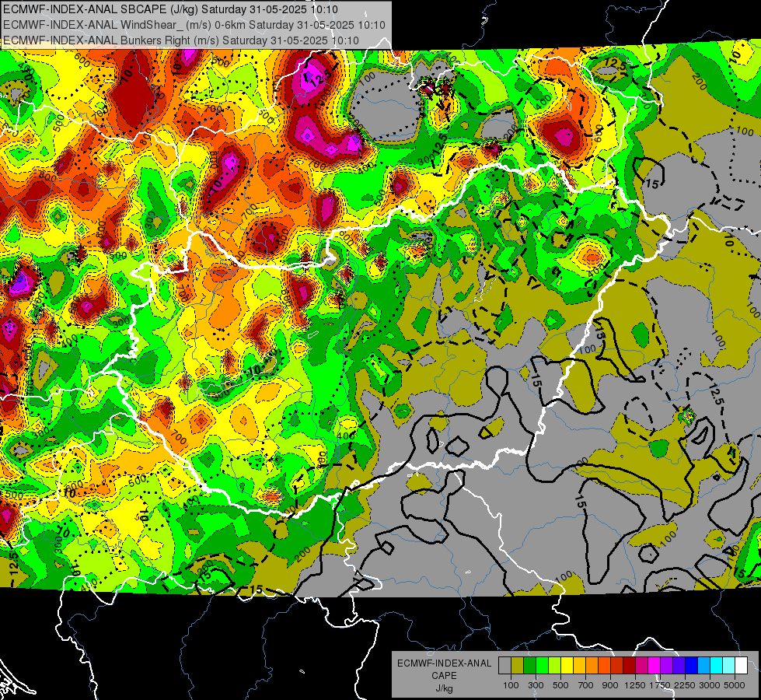
Task: Pick the white legend swatch after 5000
Action: (741, 666)
